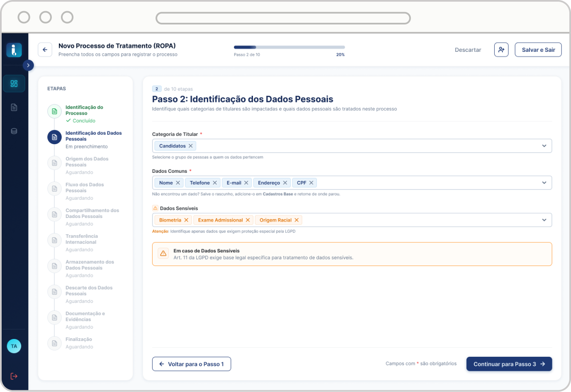Open the dashboard grid icon in the sidebar

[x=14, y=84]
